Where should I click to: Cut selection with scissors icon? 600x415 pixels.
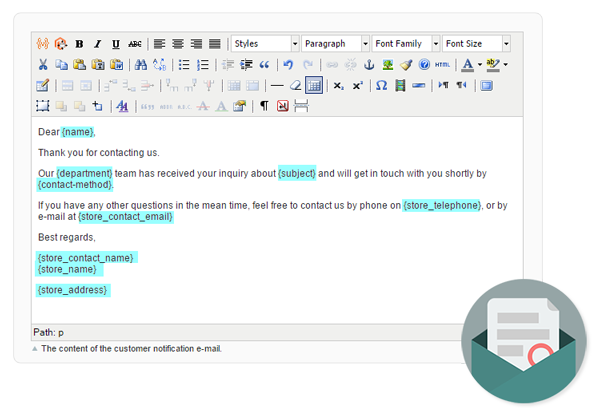43,65
